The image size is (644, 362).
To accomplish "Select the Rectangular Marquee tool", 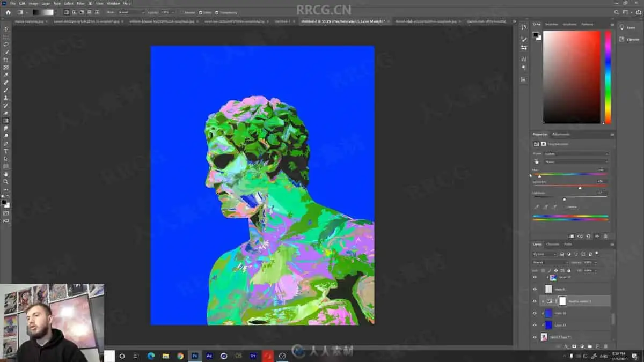I will [6, 37].
